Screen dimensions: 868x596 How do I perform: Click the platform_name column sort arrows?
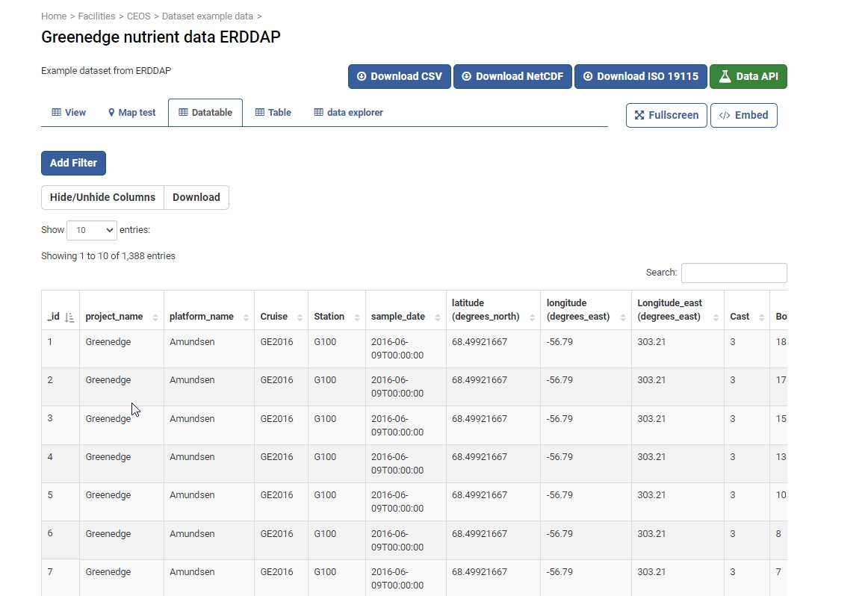246,317
